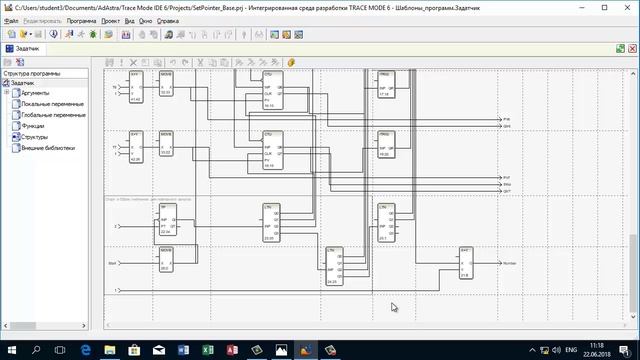Click the grey folder icon above structure panel
Screen dimensions: 640x360
[x=8, y=62]
